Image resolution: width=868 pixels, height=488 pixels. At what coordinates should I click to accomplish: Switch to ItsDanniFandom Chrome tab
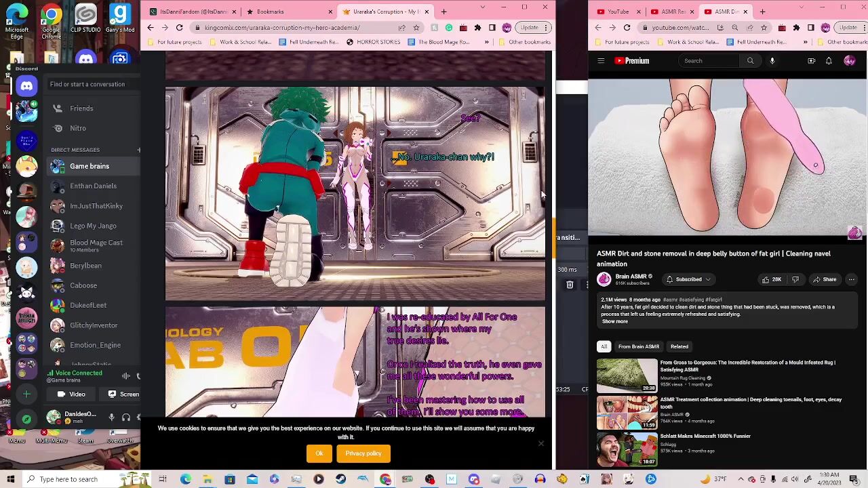click(193, 12)
